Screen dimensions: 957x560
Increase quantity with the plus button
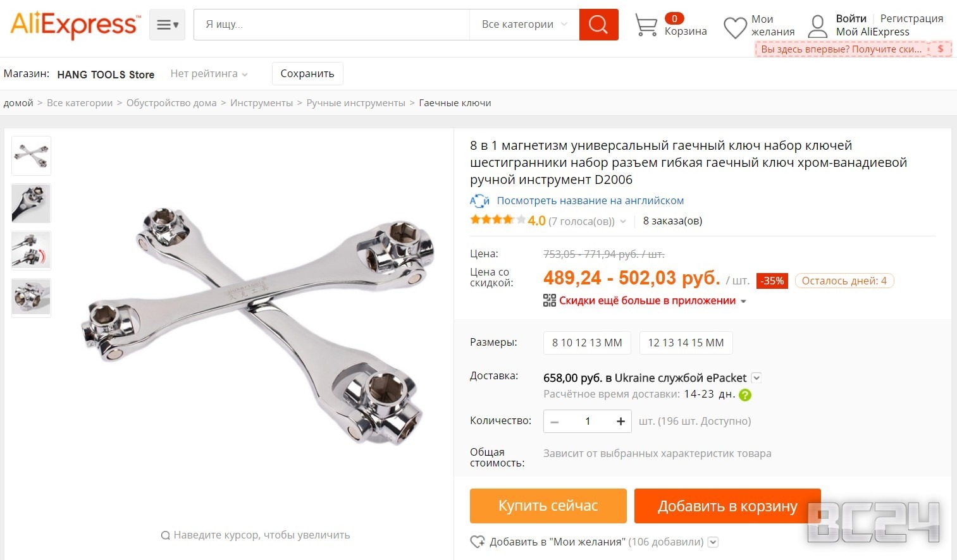pyautogui.click(x=621, y=422)
